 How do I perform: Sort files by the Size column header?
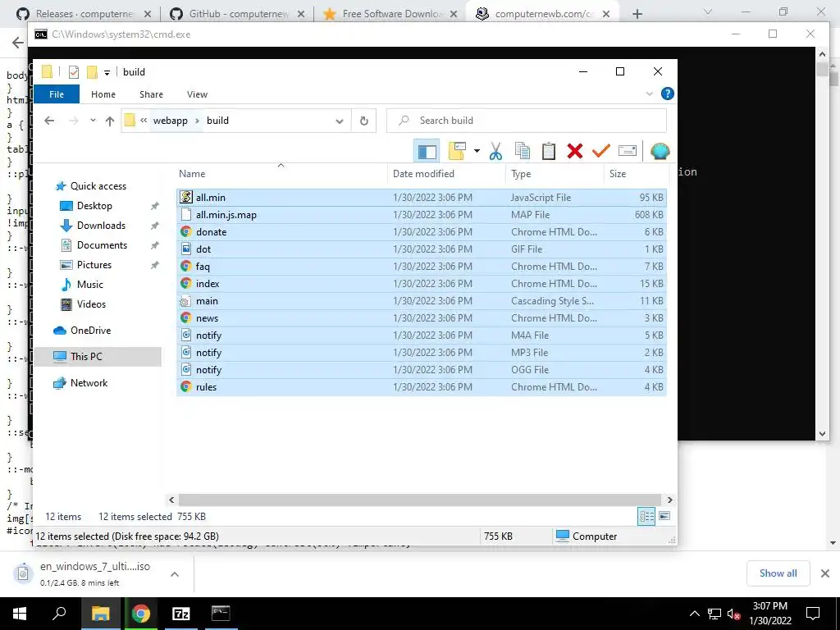(637, 174)
